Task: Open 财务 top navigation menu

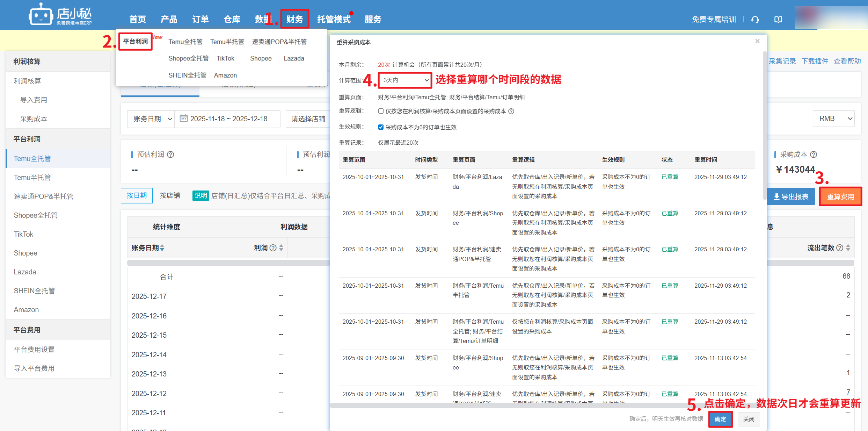Action: click(x=294, y=19)
